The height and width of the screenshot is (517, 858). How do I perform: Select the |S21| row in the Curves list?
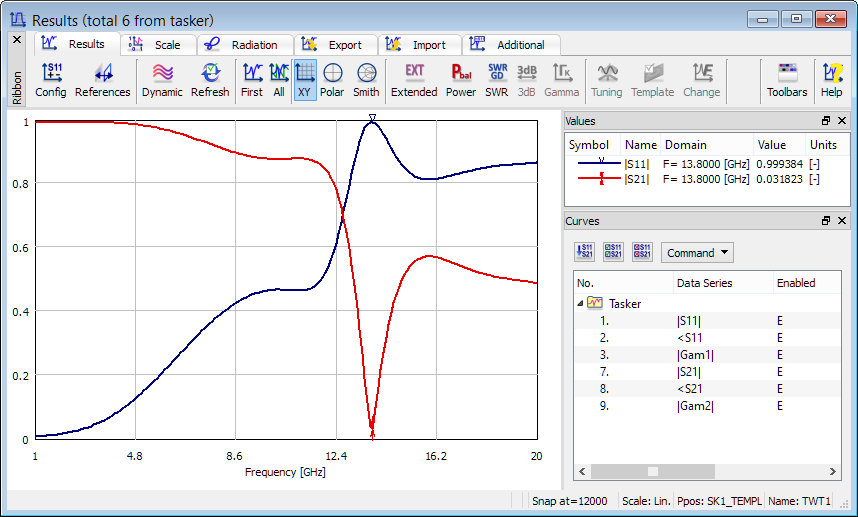708,371
